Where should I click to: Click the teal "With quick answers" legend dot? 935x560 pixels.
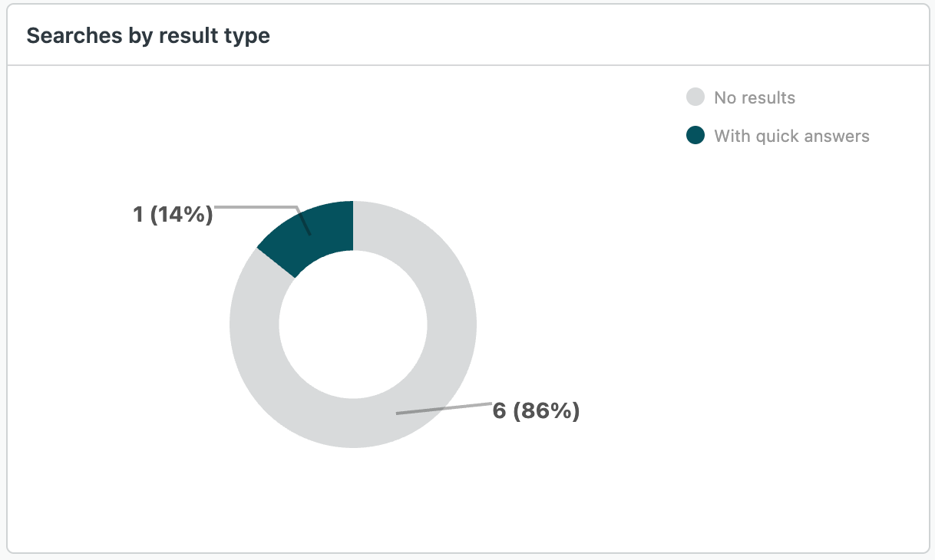click(695, 136)
